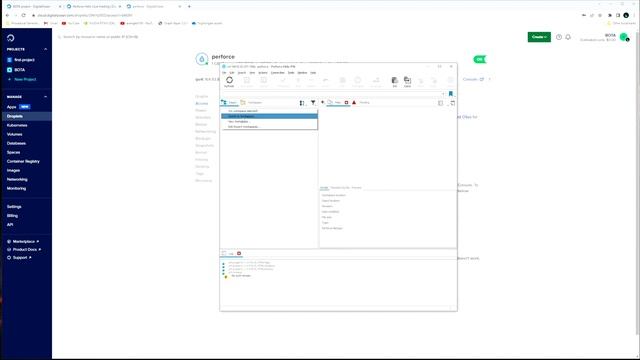The width and height of the screenshot is (640, 360).
Task: Open a new browser tab with the plus button
Action: tap(189, 7)
